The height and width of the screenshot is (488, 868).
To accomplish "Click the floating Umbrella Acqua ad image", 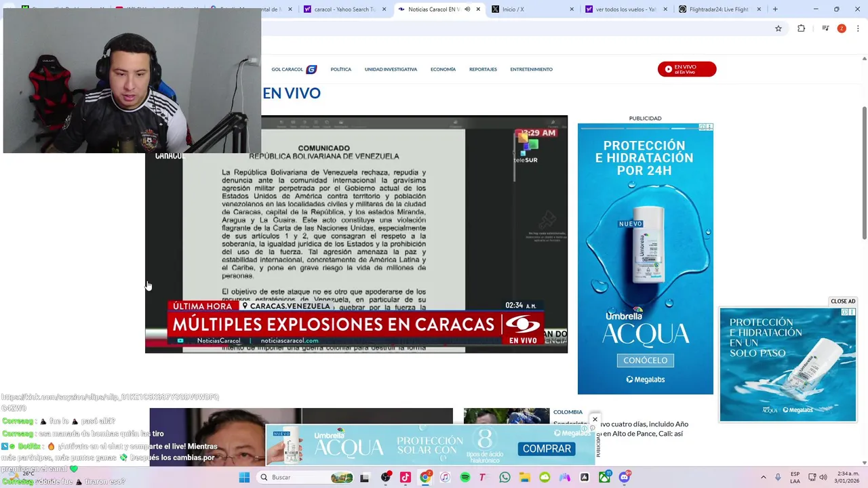I will (787, 365).
